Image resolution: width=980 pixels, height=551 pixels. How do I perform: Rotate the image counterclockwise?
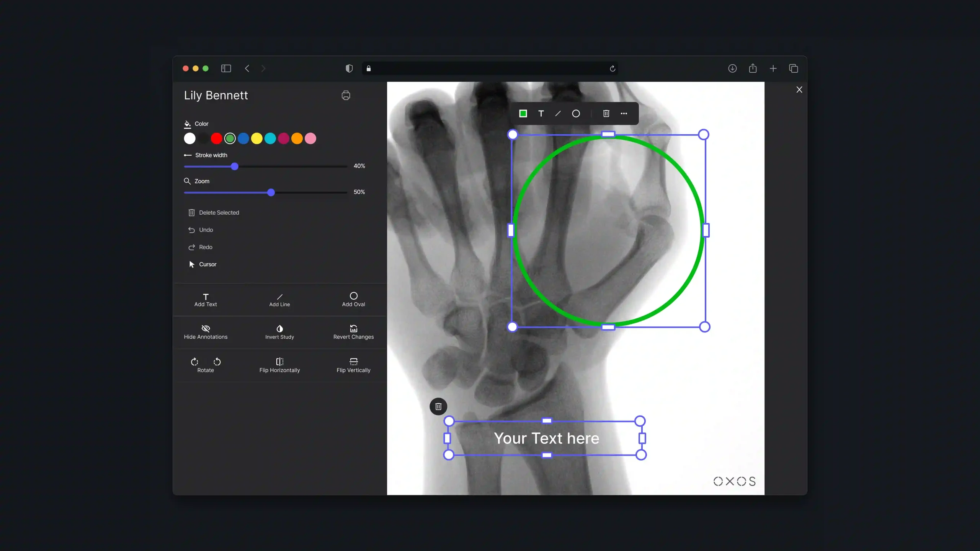217,362
